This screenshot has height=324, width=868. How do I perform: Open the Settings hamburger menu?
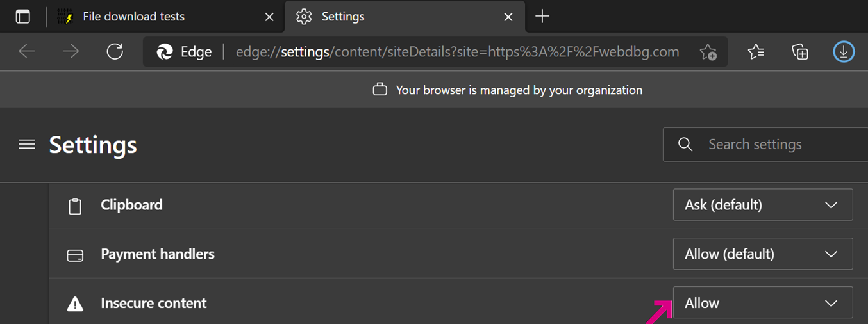[x=27, y=145]
